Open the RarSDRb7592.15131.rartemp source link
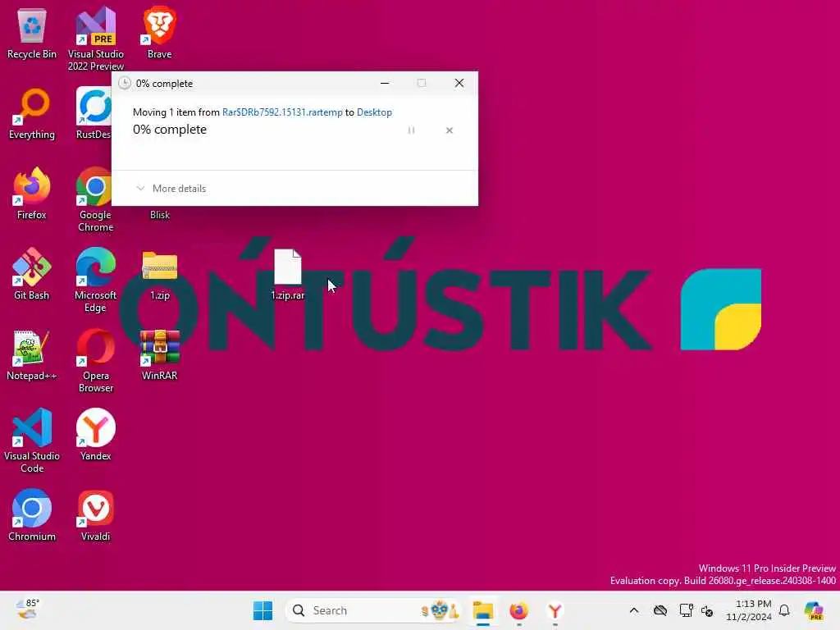 click(282, 112)
